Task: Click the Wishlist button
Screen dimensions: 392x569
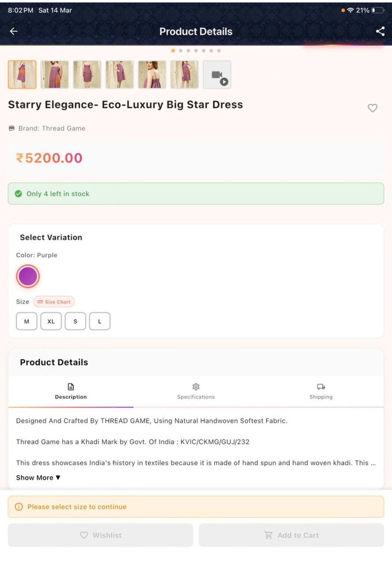Action: coord(101,535)
